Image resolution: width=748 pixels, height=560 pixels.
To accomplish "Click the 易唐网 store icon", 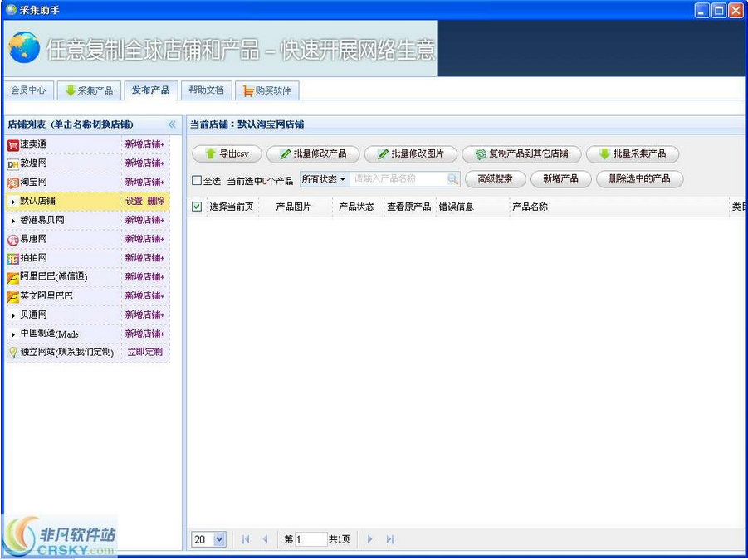I will (12, 239).
